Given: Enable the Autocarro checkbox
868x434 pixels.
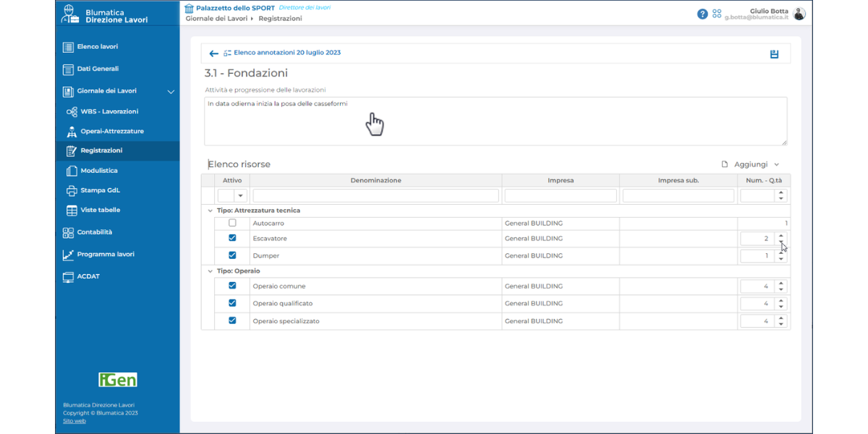Looking at the screenshot, I should click(x=232, y=223).
